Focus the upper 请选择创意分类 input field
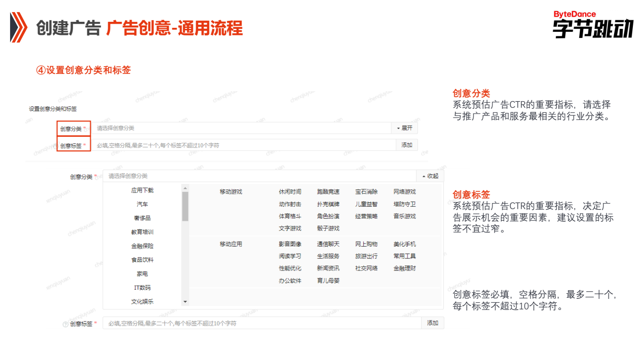The width and height of the screenshot is (644, 353). point(241,128)
